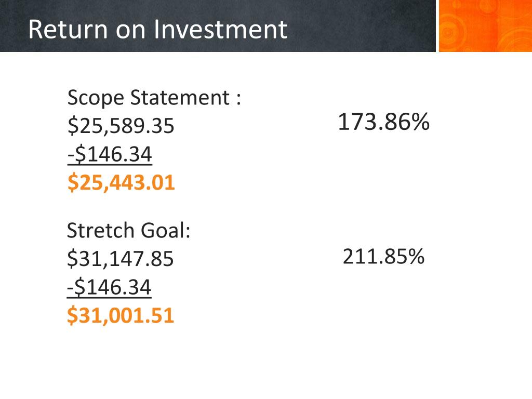
Task: Select the orange $25,443.01 total
Action: [x=121, y=182]
